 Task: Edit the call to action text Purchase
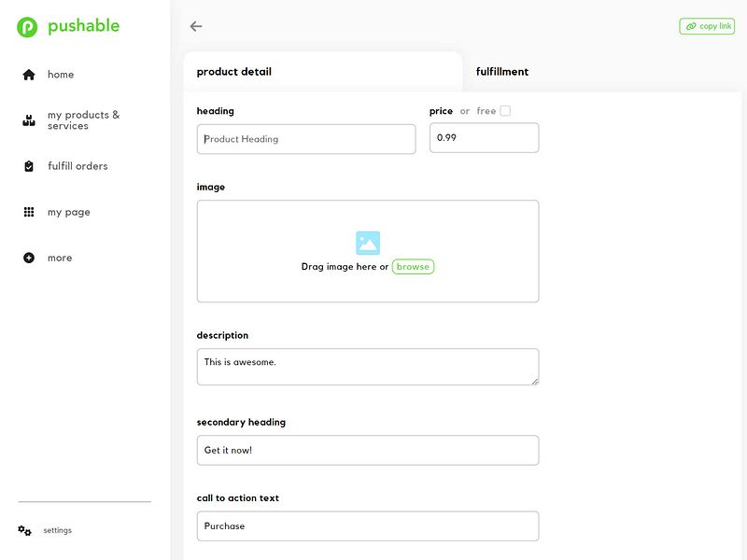367,525
